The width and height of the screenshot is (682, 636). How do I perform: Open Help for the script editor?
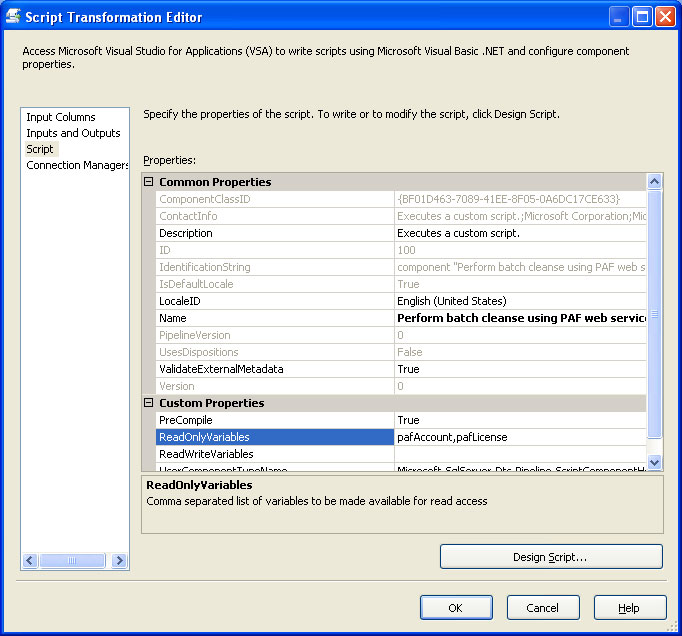630,608
